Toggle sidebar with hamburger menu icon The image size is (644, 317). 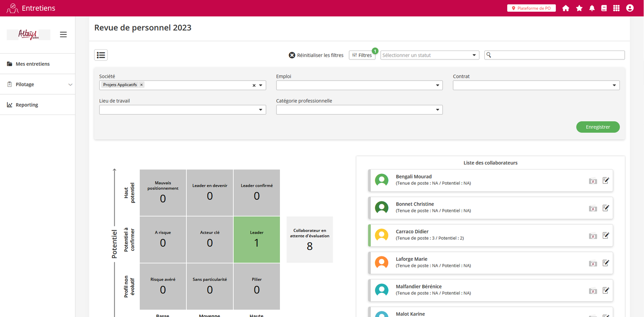(x=63, y=34)
